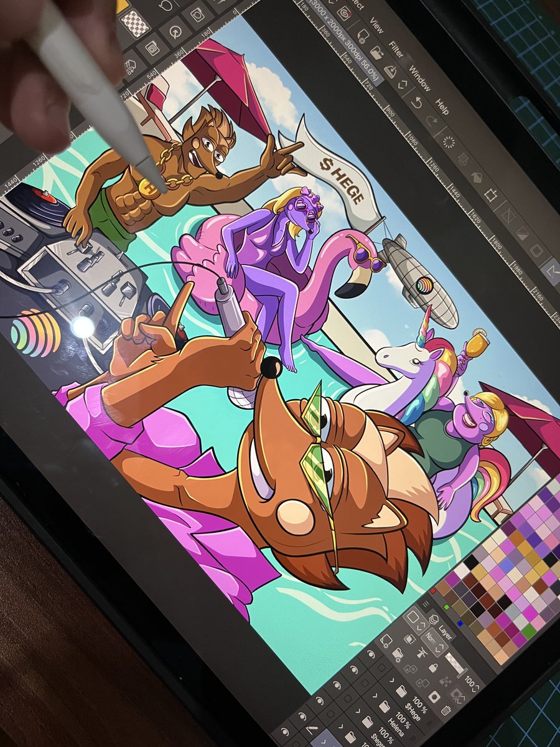Click the Transfer to lower layer icon
Image resolution: width=560 pixels, height=747 pixels.
click(x=411, y=669)
